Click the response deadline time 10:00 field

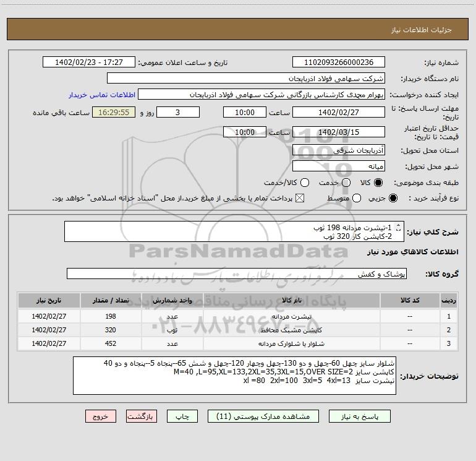245,112
